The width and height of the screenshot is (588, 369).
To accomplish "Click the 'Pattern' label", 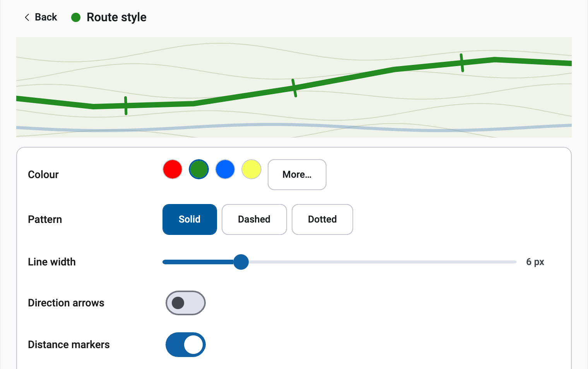I will [45, 219].
